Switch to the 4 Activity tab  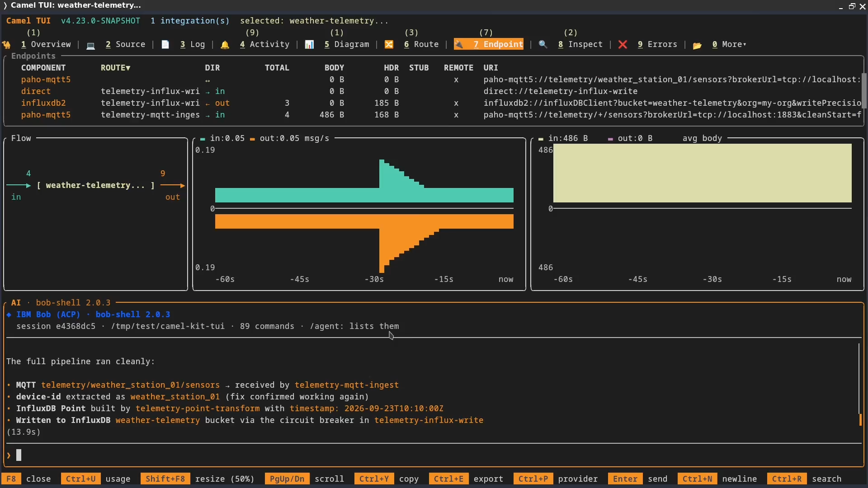tap(264, 44)
